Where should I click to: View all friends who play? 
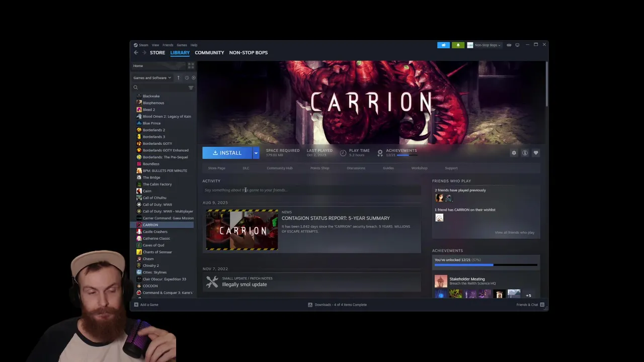515,232
